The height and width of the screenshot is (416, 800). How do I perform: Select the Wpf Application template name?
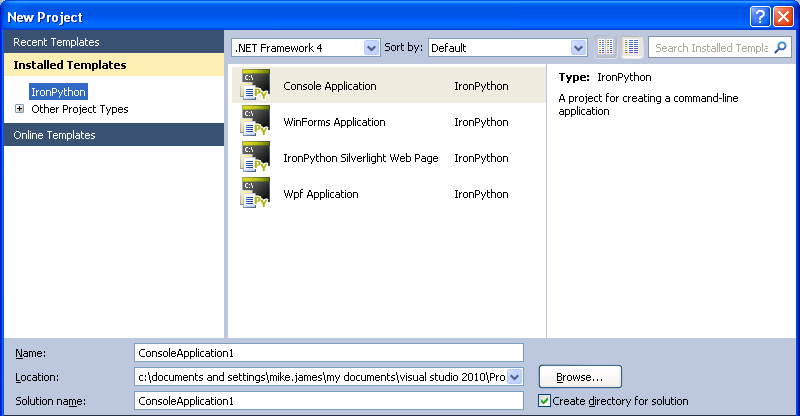click(x=321, y=194)
